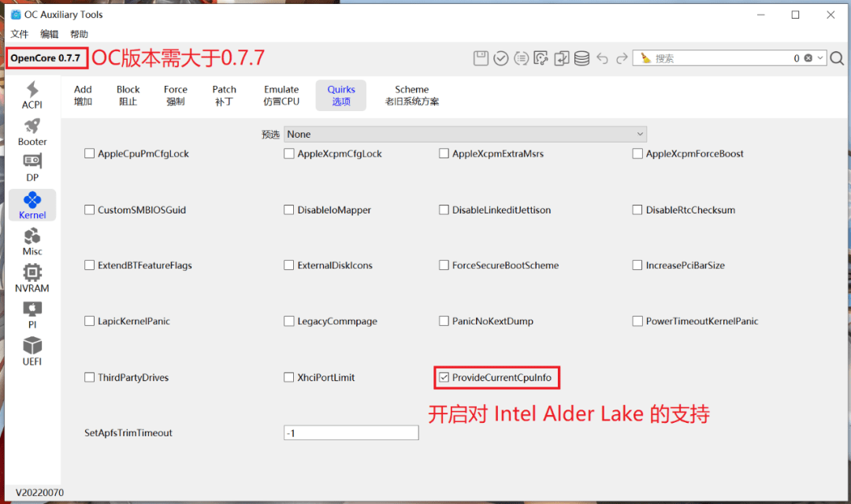Open the 编辑 menu
This screenshot has height=504, width=851.
(49, 34)
